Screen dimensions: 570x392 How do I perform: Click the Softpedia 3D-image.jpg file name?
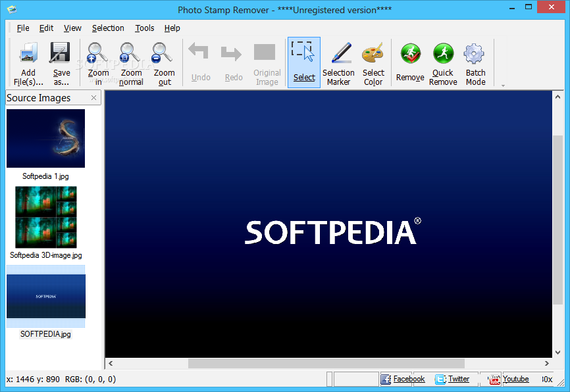[x=46, y=255]
